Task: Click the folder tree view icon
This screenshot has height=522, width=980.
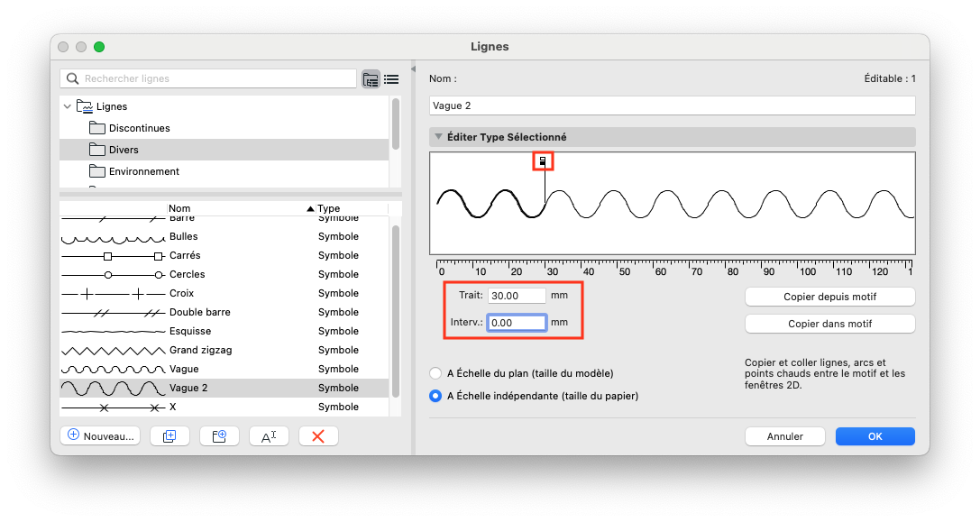Action: 371,79
